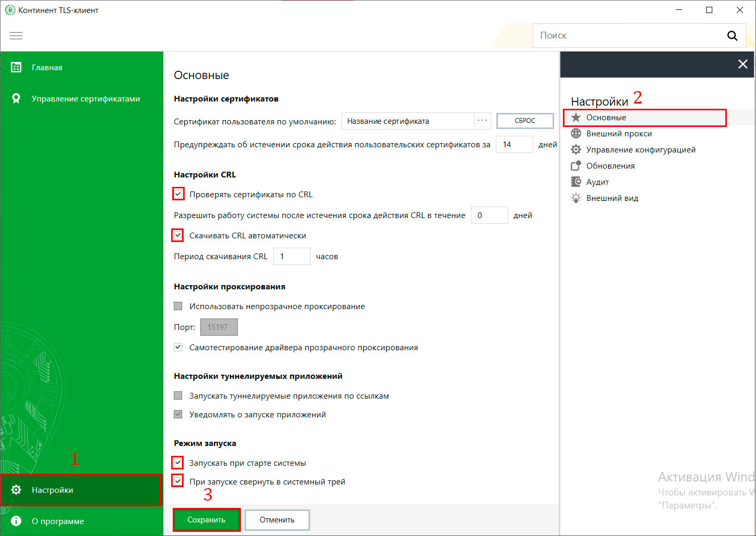Open the hamburger menu icon
Image resolution: width=756 pixels, height=536 pixels.
(16, 35)
